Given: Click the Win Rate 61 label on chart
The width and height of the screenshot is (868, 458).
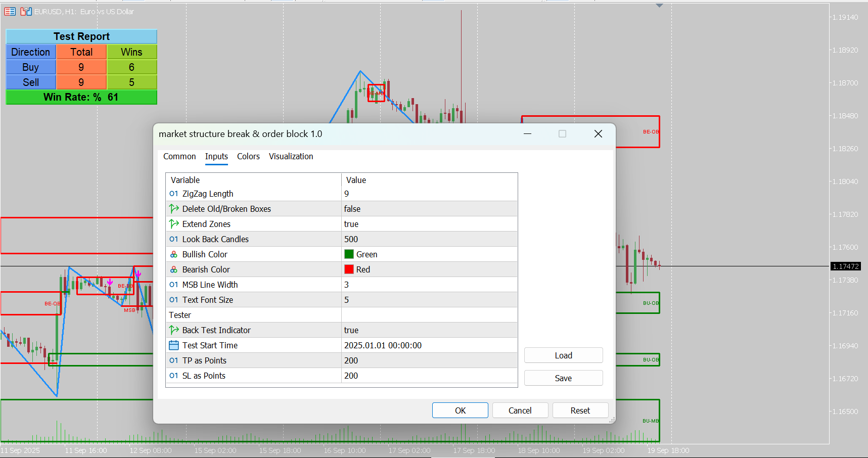Looking at the screenshot, I should (81, 97).
